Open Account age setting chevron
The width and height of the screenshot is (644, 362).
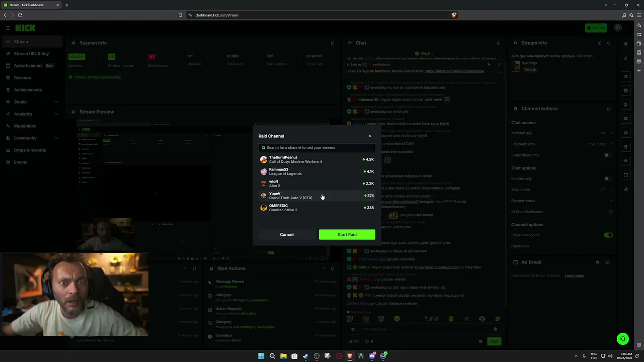pyautogui.click(x=611, y=133)
